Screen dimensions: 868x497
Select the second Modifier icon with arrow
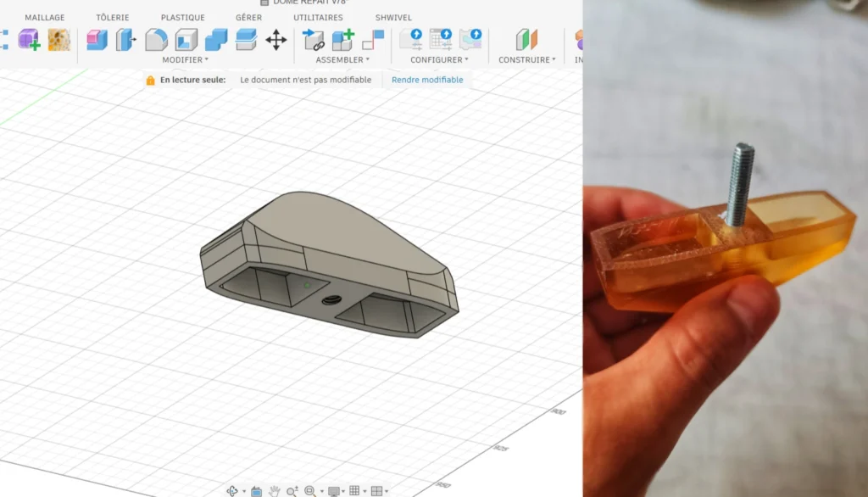click(x=126, y=40)
